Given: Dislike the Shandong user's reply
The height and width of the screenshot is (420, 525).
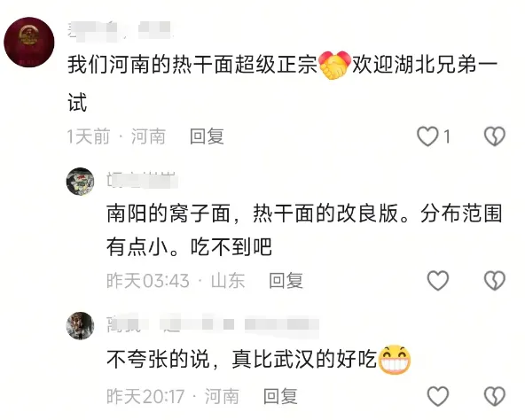Looking at the screenshot, I should [x=495, y=281].
